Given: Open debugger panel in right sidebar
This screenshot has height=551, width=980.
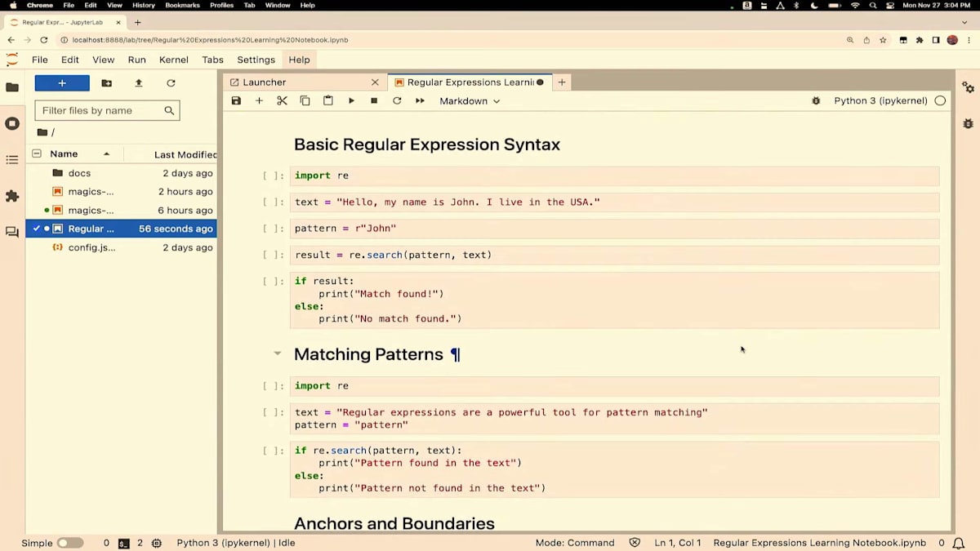Looking at the screenshot, I should coord(968,123).
